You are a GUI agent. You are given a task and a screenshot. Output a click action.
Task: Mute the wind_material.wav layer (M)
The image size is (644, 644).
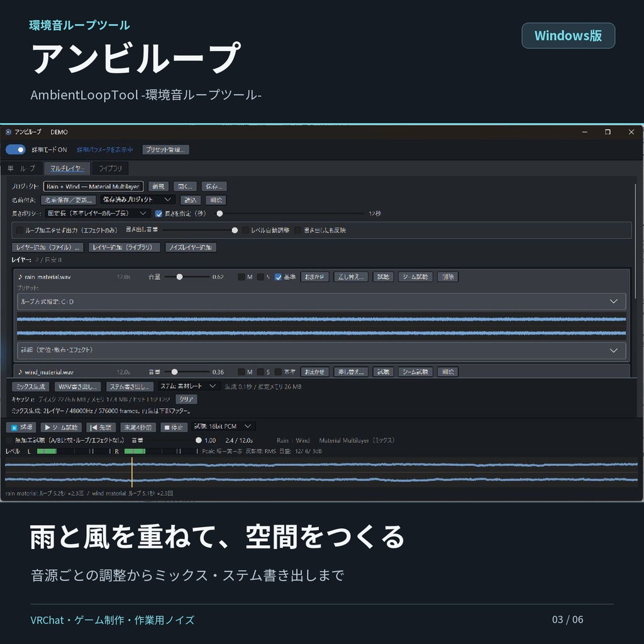(241, 372)
